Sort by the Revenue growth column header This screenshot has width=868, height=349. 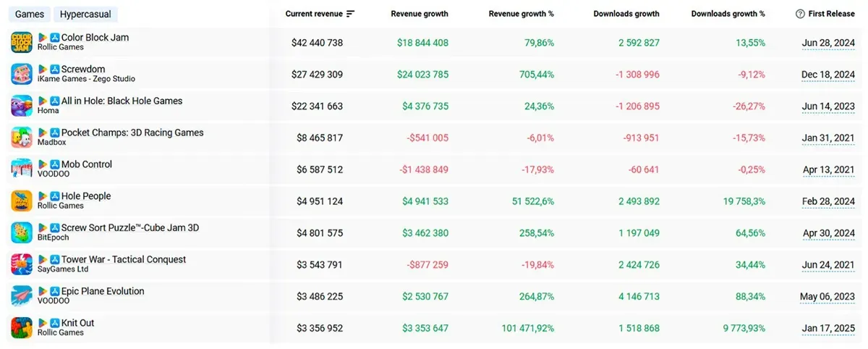click(x=420, y=14)
